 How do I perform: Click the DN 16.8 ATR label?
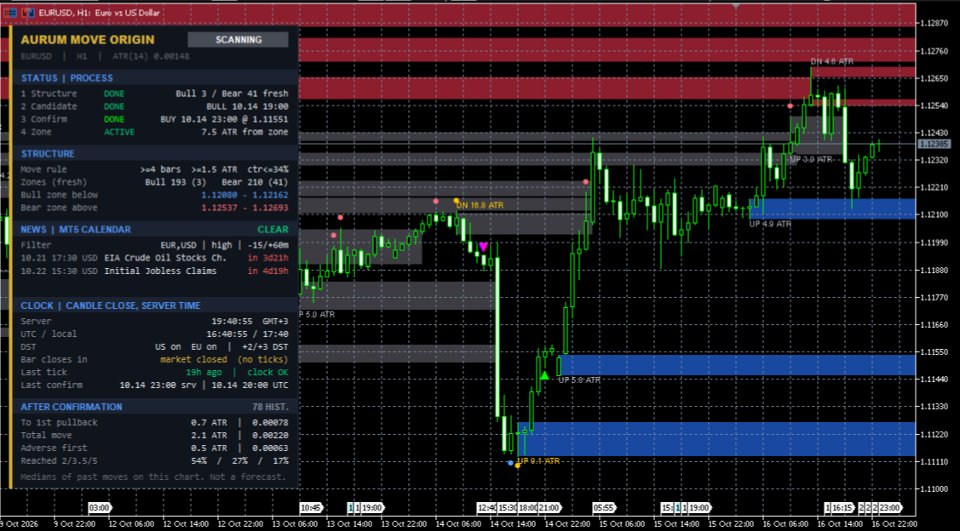point(480,205)
